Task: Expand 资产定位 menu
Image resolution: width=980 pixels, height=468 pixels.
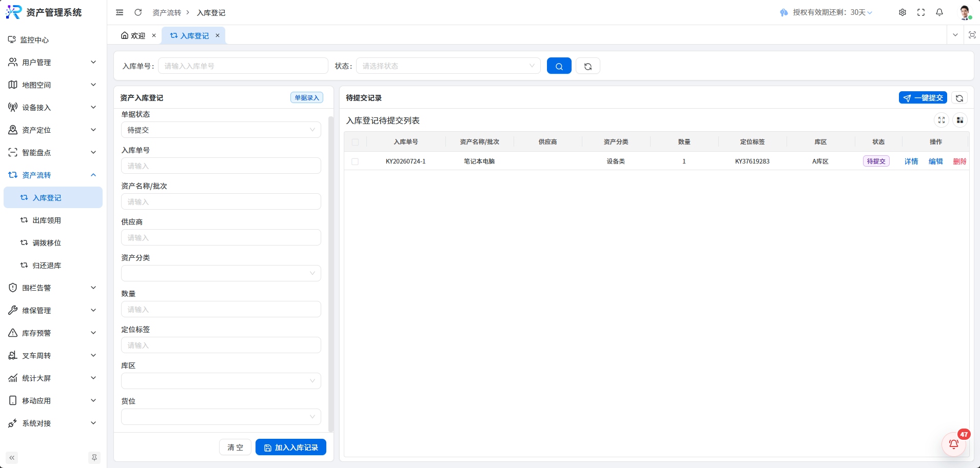Action: (53, 130)
